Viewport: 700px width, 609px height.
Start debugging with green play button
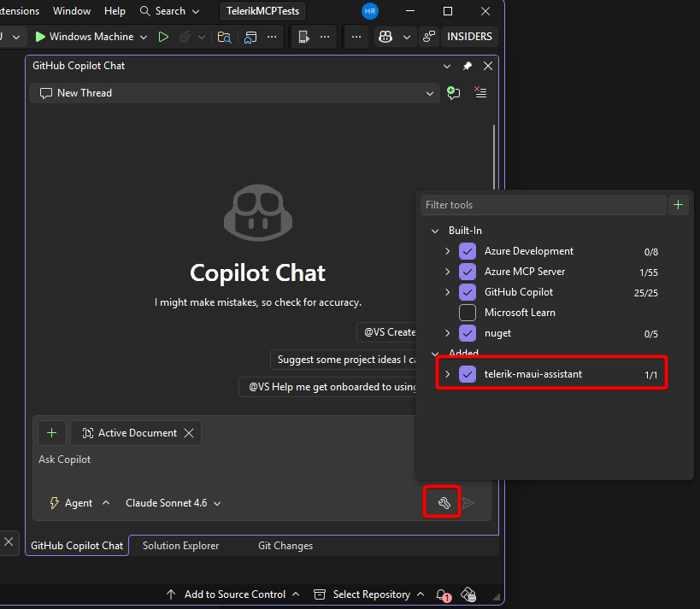click(x=39, y=37)
